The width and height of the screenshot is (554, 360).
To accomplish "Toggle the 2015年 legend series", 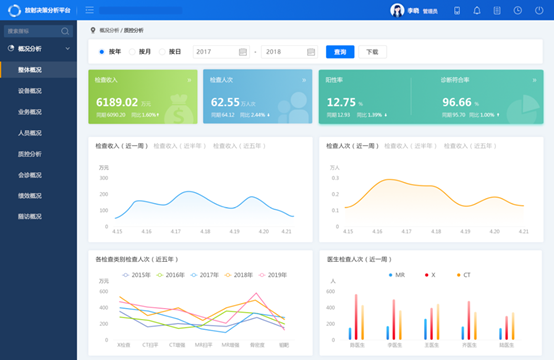I will pyautogui.click(x=136, y=275).
